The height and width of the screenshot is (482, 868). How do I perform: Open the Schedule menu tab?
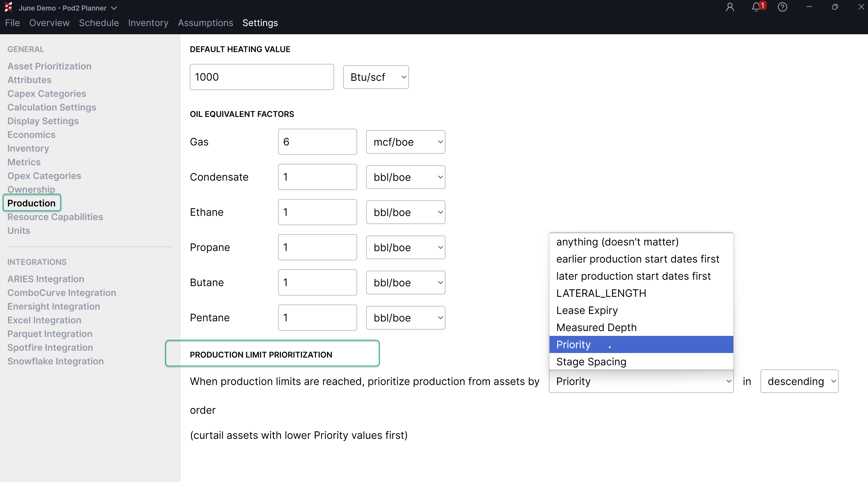(x=99, y=23)
